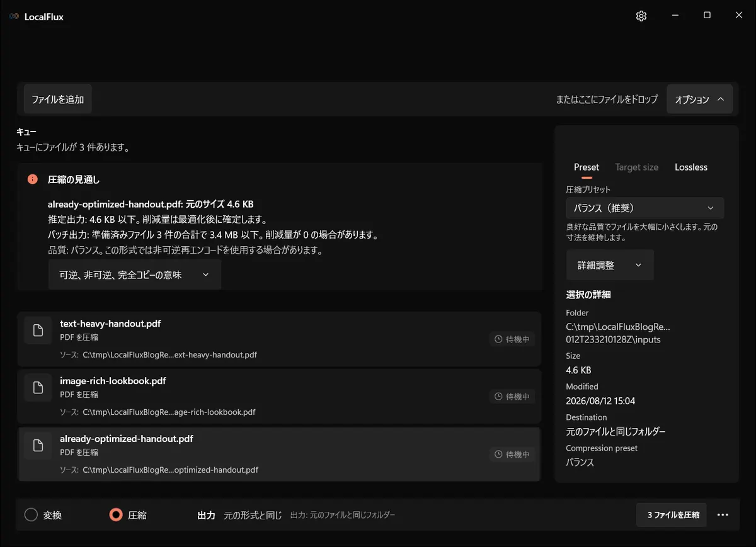Switch to the Lossless tab

691,167
